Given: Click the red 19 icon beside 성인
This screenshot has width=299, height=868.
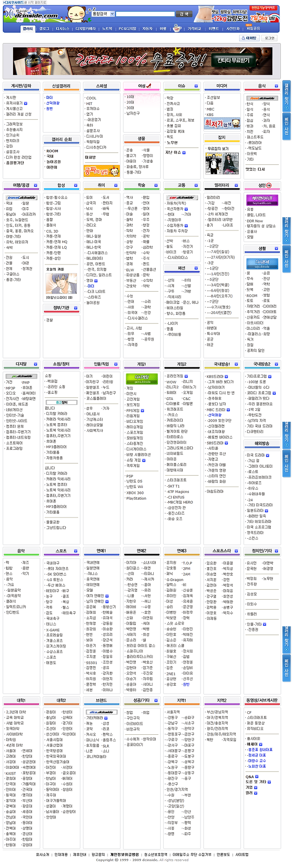Looking at the screenshot, I should point(269,186).
